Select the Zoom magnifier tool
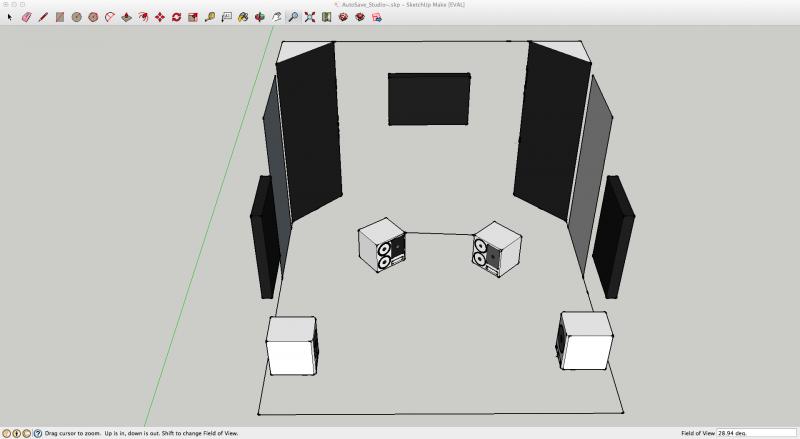800x439 pixels. click(x=293, y=17)
